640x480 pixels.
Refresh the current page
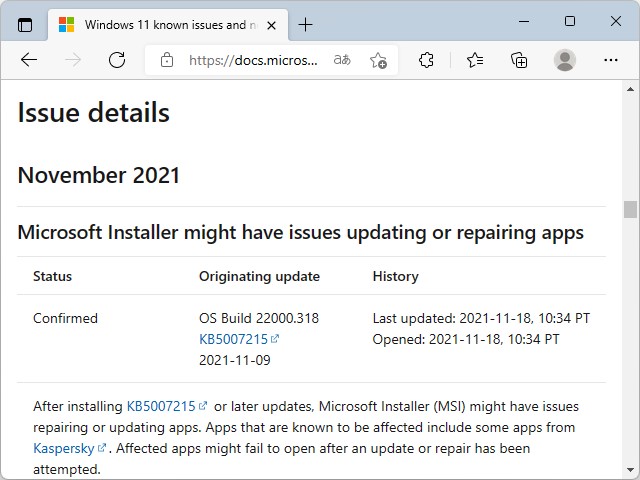(x=117, y=60)
